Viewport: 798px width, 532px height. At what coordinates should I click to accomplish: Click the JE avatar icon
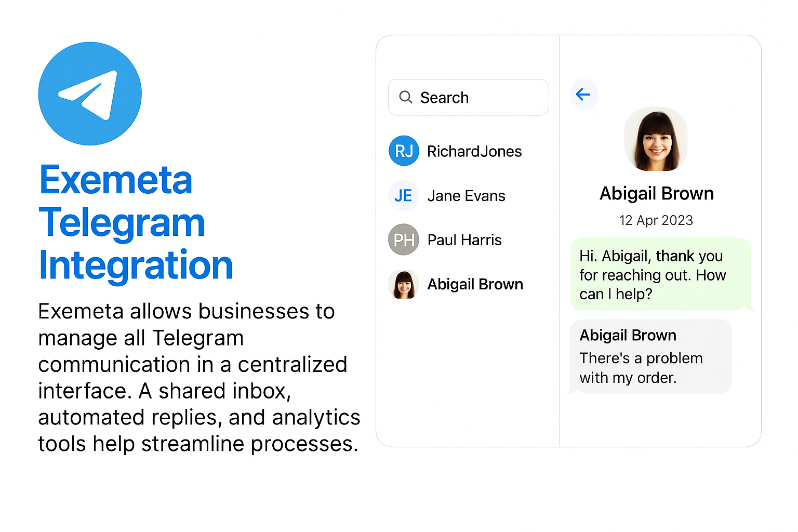pos(404,196)
